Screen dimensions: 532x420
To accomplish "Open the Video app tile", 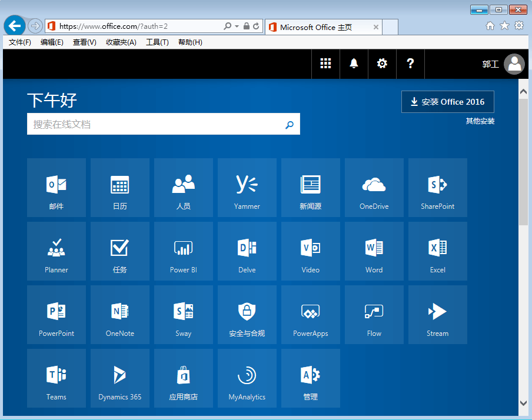I will (x=311, y=251).
